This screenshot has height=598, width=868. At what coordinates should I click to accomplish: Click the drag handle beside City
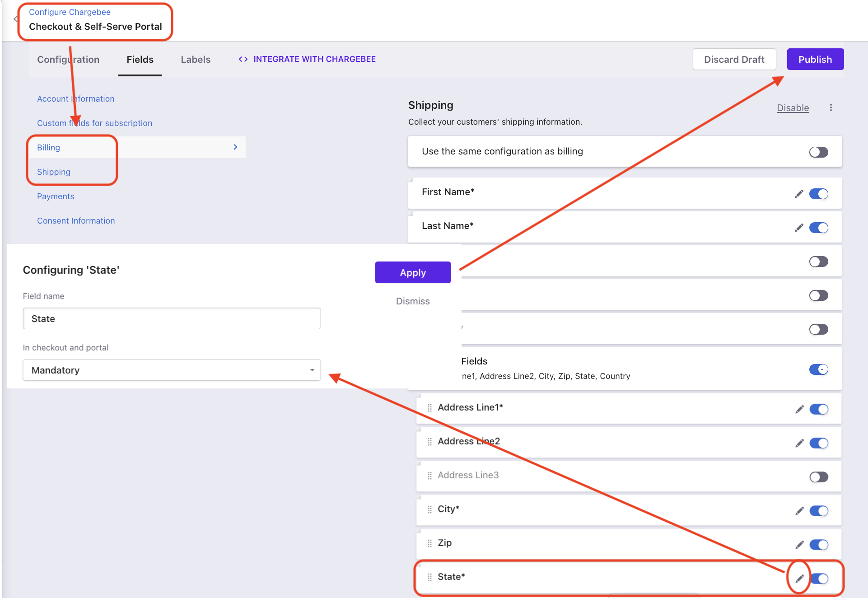pos(429,509)
